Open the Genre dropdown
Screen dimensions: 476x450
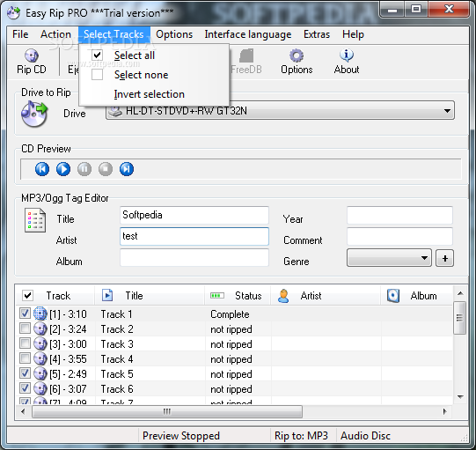click(389, 258)
